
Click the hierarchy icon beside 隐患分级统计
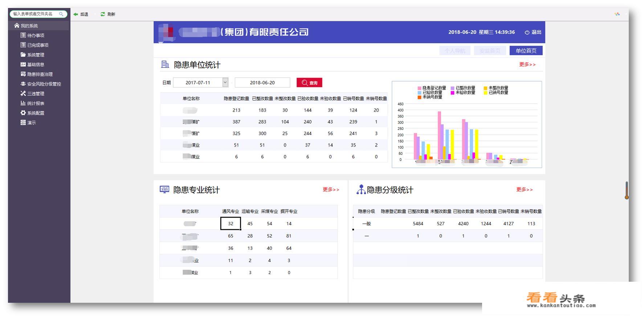[x=361, y=189]
